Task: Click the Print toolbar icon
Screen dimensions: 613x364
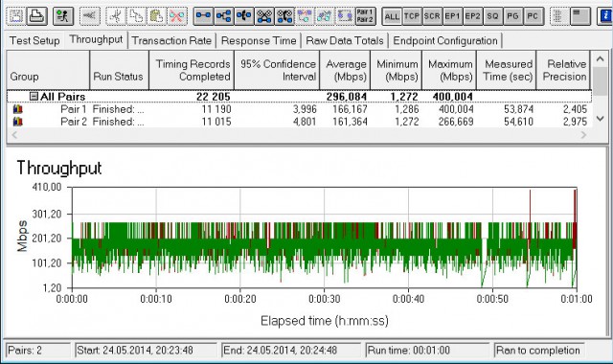Action: (37, 16)
